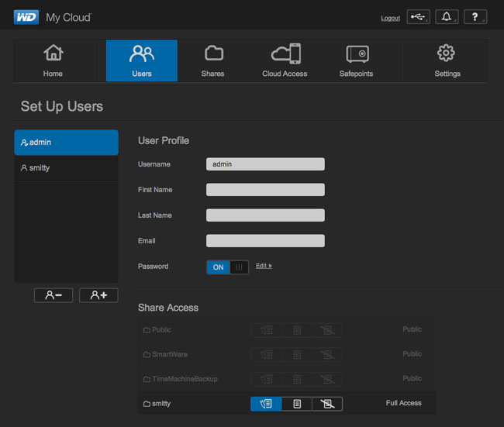Click read-only icon on TimeMachineBackup share
This screenshot has height=427, width=504.
[297, 379]
